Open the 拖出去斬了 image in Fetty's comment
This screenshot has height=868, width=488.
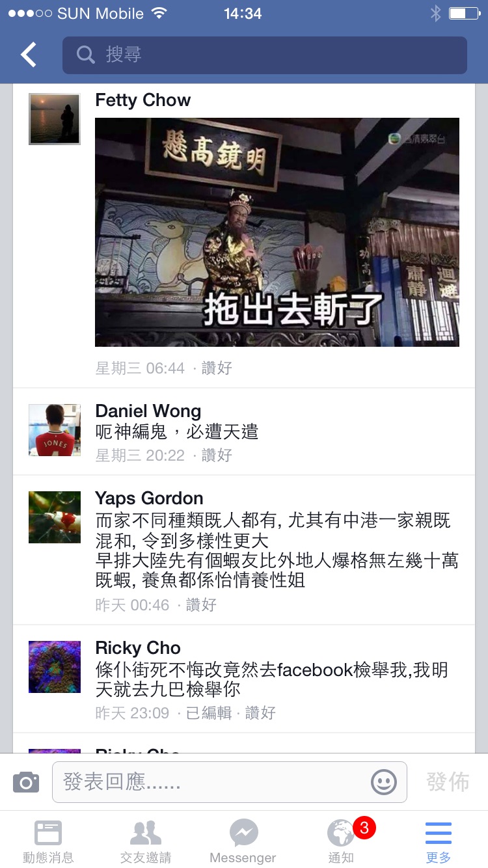(277, 232)
